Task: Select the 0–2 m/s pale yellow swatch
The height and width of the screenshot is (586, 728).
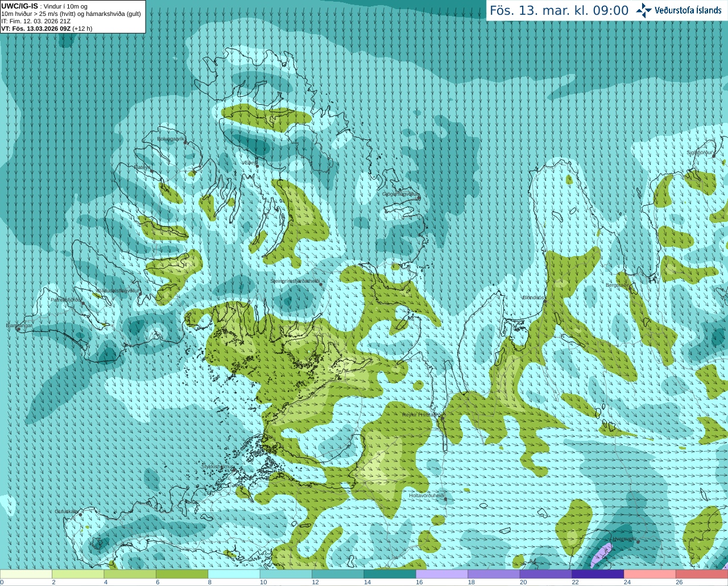Action: (x=26, y=574)
